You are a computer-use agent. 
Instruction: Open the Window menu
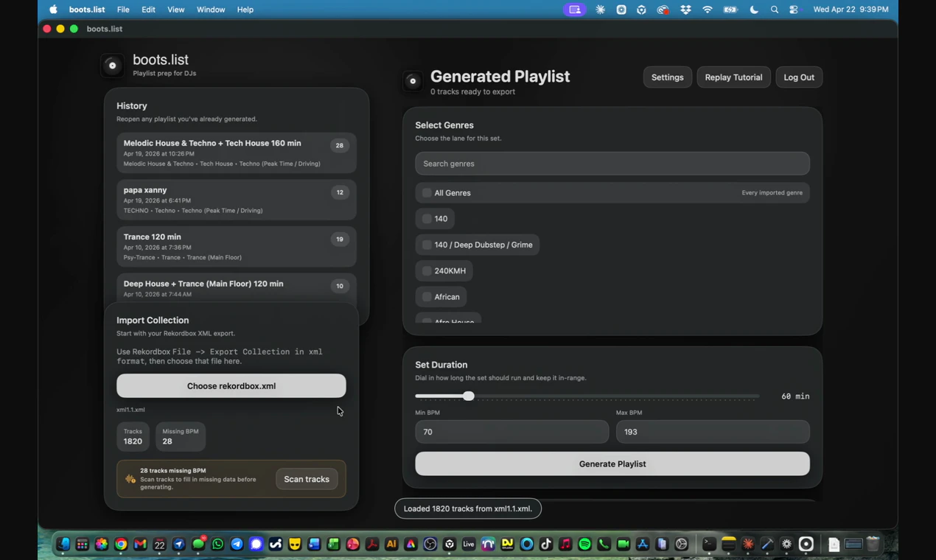[x=210, y=10]
